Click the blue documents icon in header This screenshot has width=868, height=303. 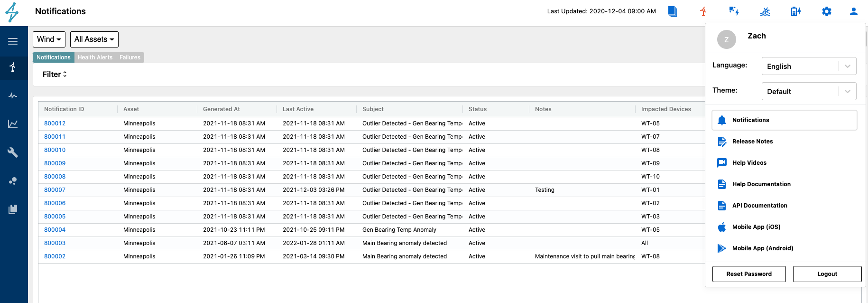pos(673,11)
